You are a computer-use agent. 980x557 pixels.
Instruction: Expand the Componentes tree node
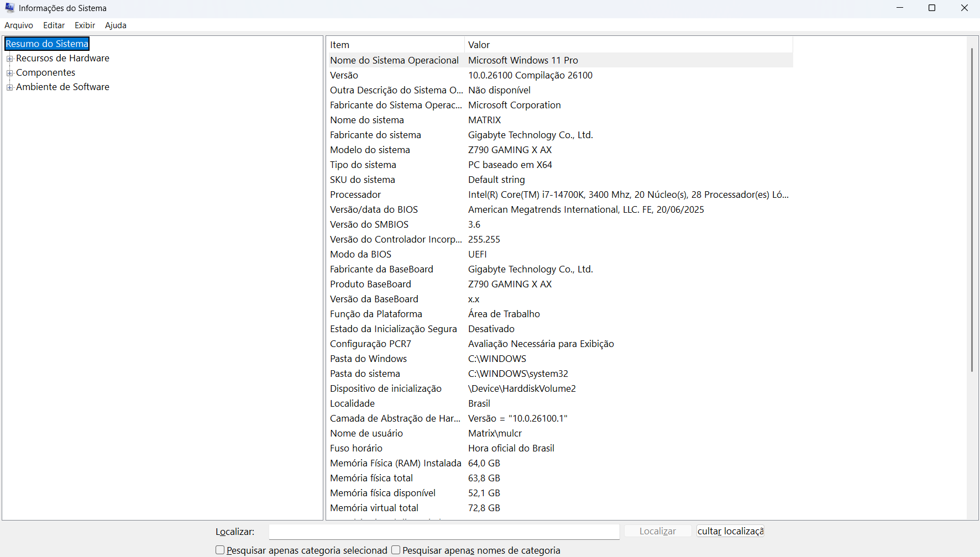(x=9, y=72)
